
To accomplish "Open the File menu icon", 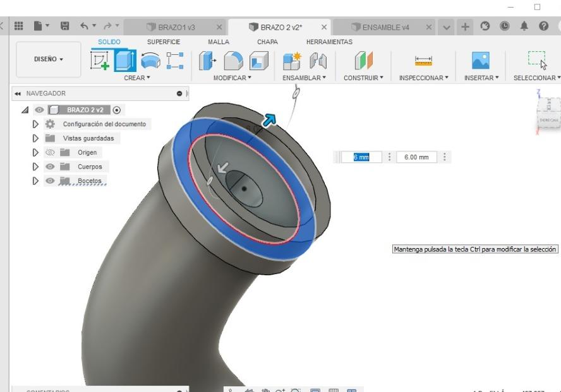I will pyautogui.click(x=38, y=26).
